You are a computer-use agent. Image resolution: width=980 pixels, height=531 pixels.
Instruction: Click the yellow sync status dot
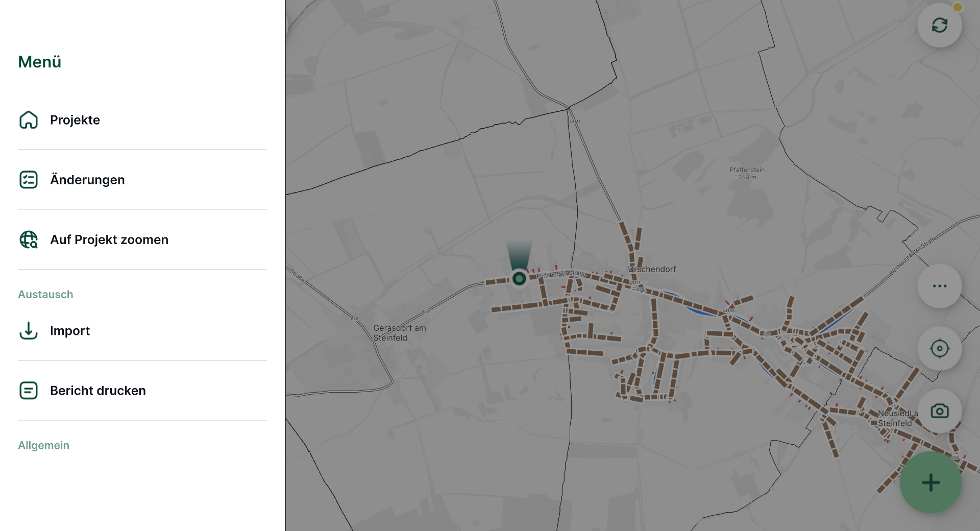click(x=958, y=7)
